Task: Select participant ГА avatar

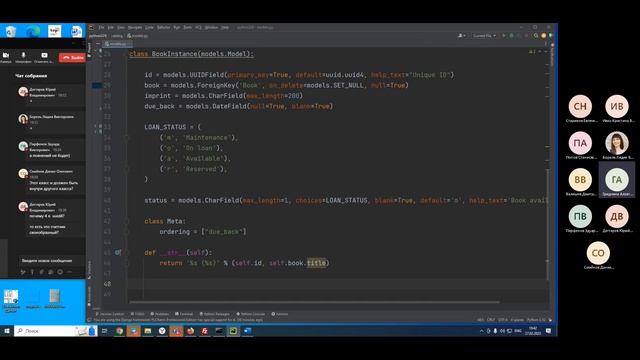Action: (616, 179)
